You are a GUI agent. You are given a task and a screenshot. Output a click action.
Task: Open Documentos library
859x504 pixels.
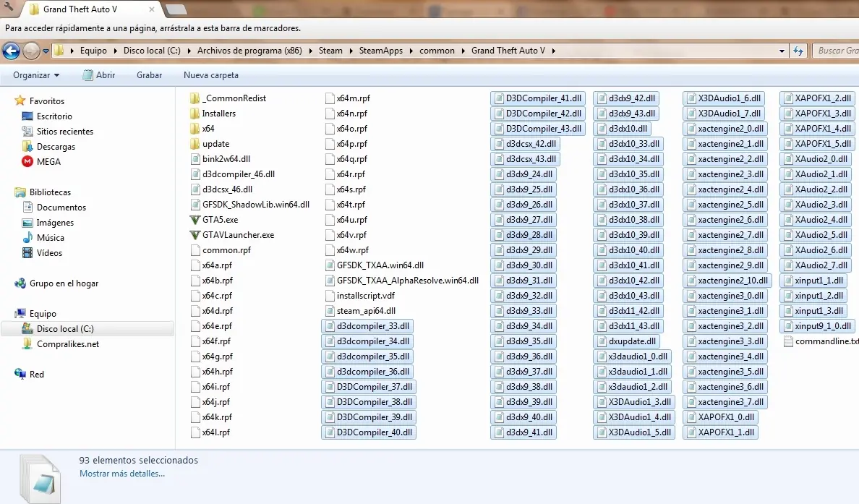61,208
